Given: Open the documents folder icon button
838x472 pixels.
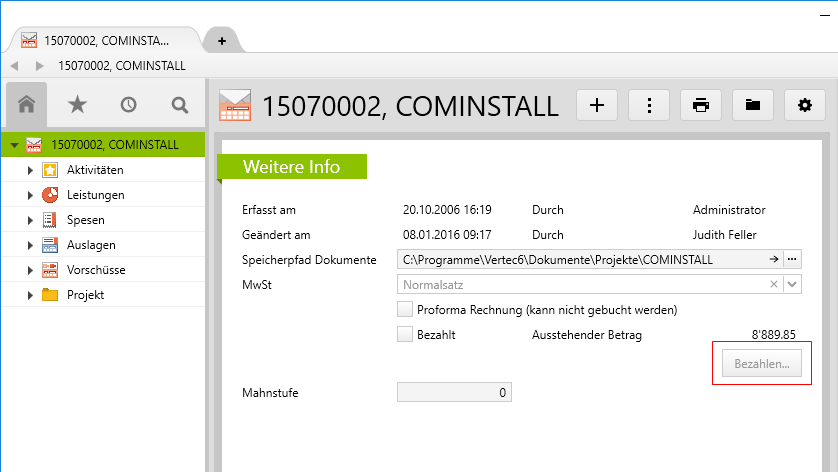Looking at the screenshot, I should point(753,105).
